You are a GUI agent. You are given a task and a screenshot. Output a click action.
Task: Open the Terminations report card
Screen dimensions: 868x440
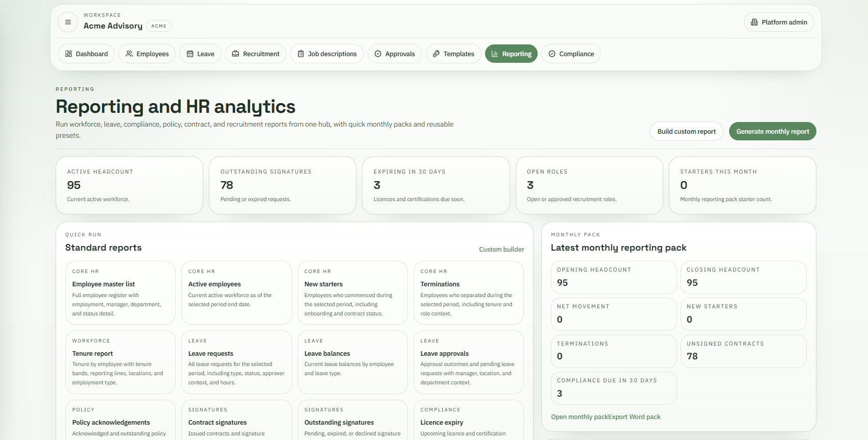pos(469,293)
